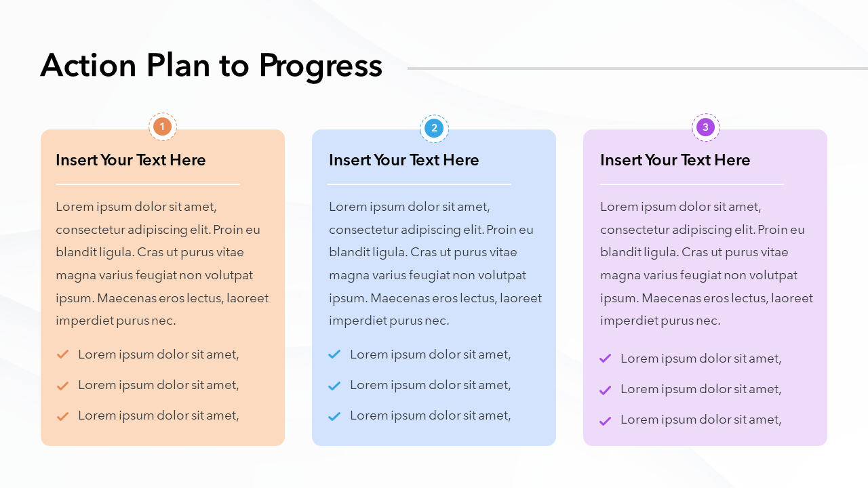868x488 pixels.
Task: Click first orange checkmark in card one
Action: pyautogui.click(x=63, y=354)
